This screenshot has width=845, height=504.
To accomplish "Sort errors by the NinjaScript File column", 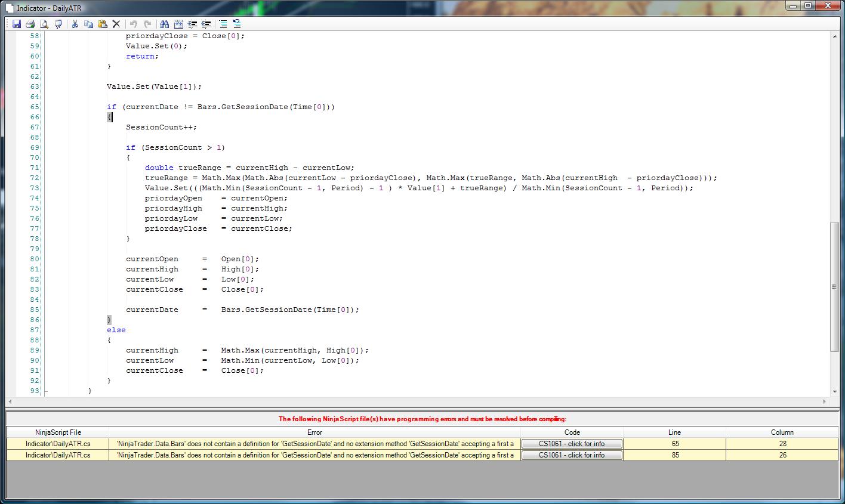I will (58, 432).
